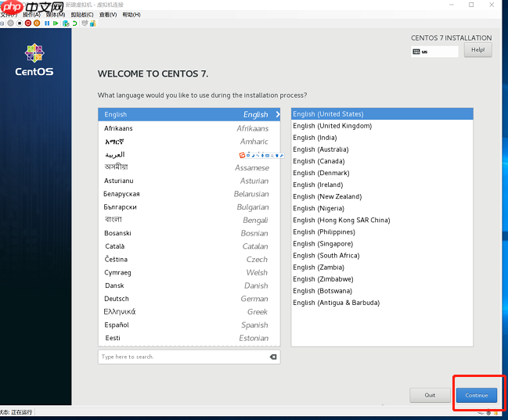Open the 剪贴板(C) menu

click(x=82, y=15)
